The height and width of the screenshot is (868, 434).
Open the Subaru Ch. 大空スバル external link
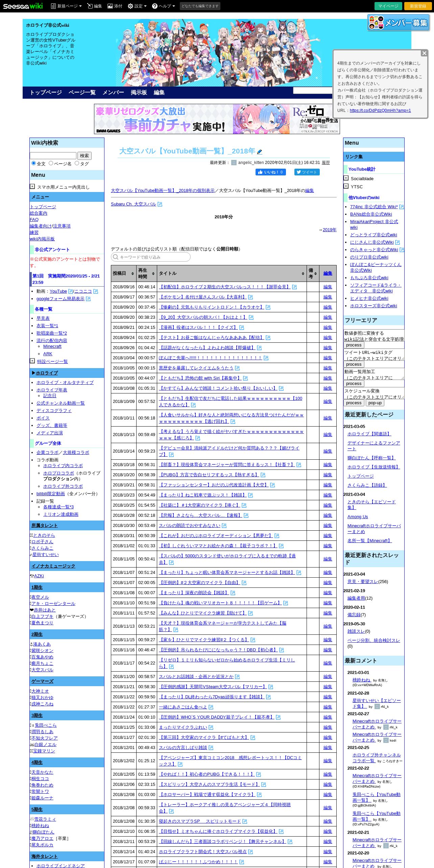[x=134, y=204]
